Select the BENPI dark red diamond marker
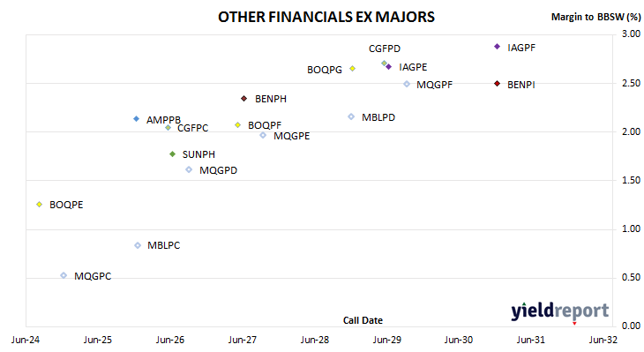Screen dimensions: 644x352 (x=497, y=84)
